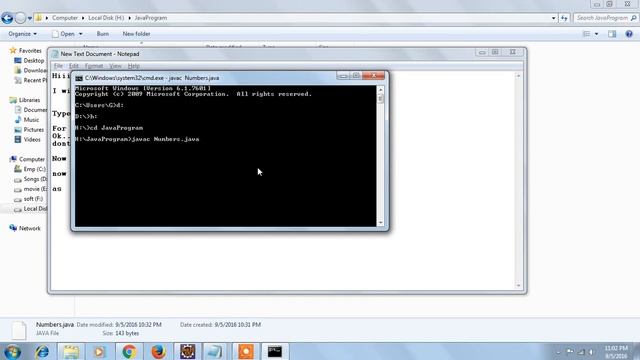640x360 pixels.
Task: Select soft (F:) drive in sidebar
Action: (29, 199)
